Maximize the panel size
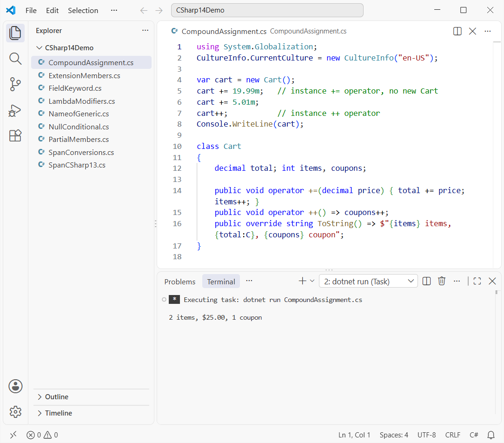Viewport: 504px width, 443px height. click(477, 281)
